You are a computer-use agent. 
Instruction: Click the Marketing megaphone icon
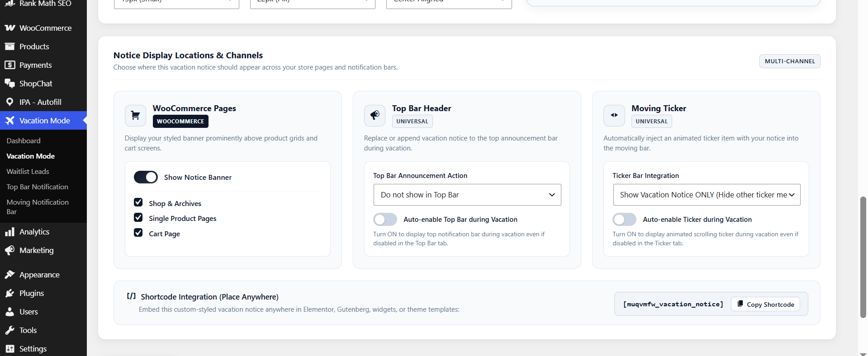[10, 250]
